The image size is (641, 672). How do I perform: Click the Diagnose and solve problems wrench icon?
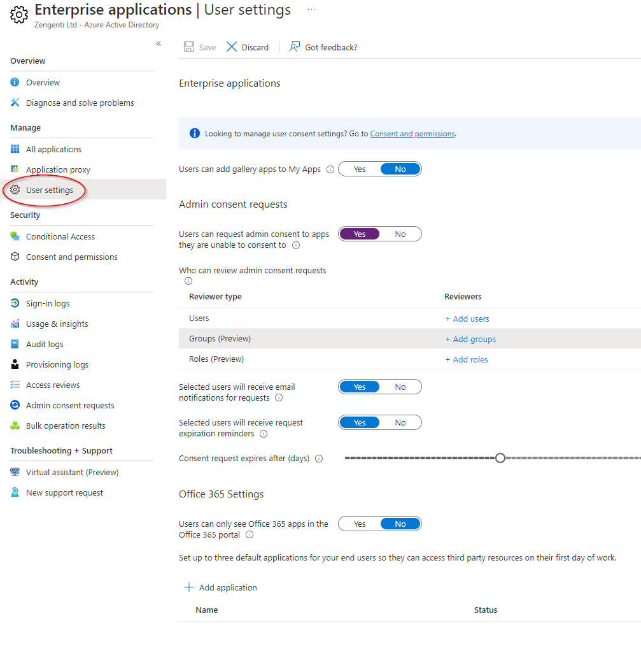pos(15,103)
